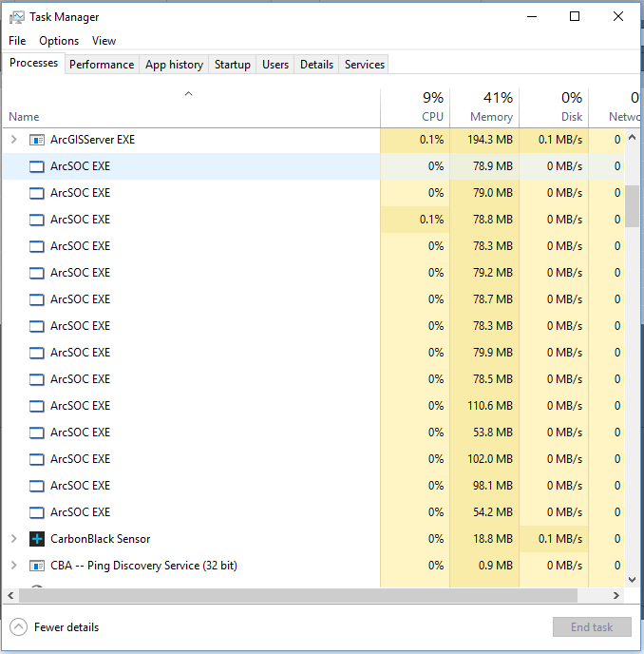This screenshot has width=644, height=654.
Task: Click the 53.8 MB memory cell
Action: (484, 433)
